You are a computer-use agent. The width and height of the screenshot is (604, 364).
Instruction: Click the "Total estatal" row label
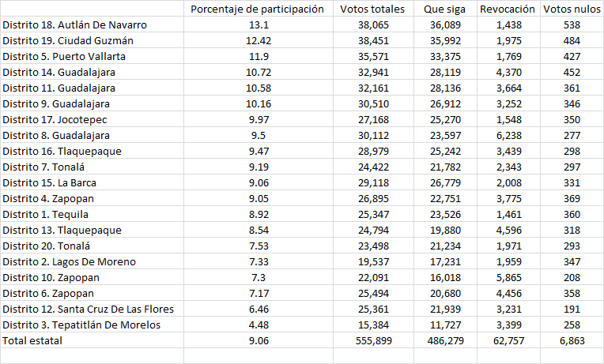coord(32,340)
